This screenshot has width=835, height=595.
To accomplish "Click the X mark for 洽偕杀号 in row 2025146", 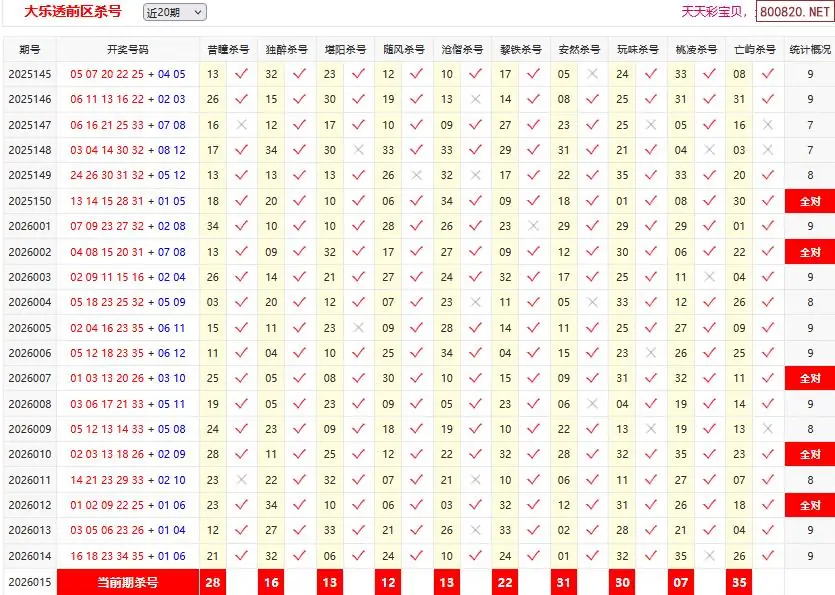I will click(475, 99).
